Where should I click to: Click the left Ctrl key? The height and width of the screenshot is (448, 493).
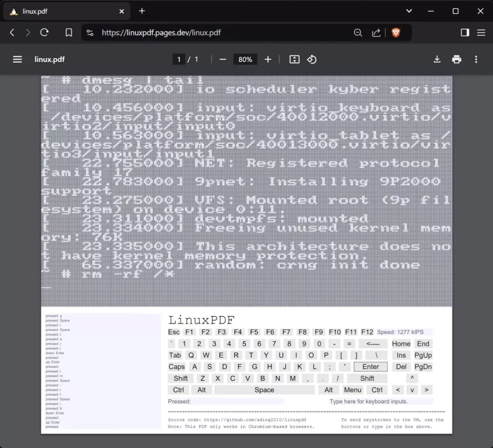(x=178, y=390)
